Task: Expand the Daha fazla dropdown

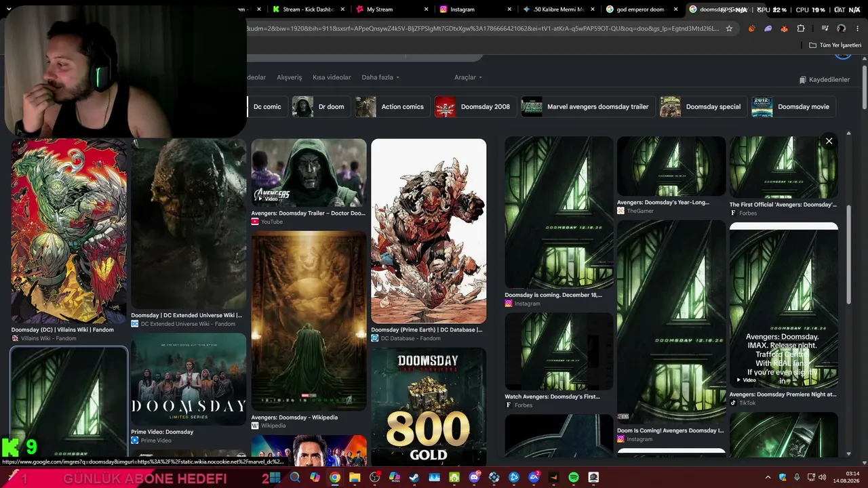Action: click(380, 77)
